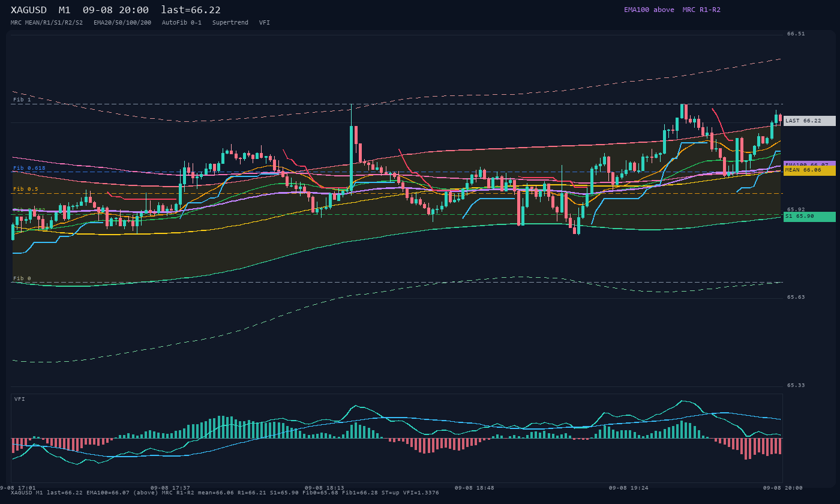
Task: Click the 09-08 20:00 timestamp in the header
Action: click(116, 10)
